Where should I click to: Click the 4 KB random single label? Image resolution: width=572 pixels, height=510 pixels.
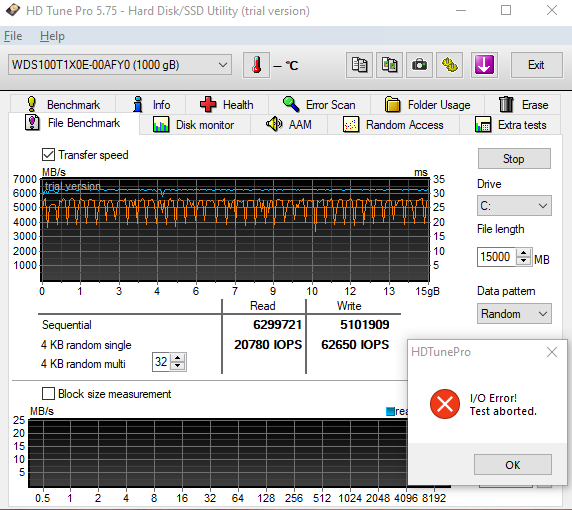(x=86, y=345)
